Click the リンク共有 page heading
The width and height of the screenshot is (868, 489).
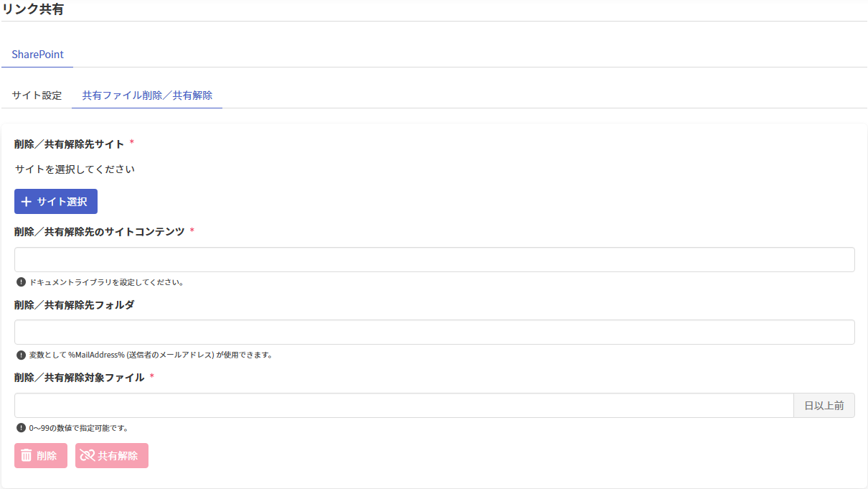[x=33, y=9]
